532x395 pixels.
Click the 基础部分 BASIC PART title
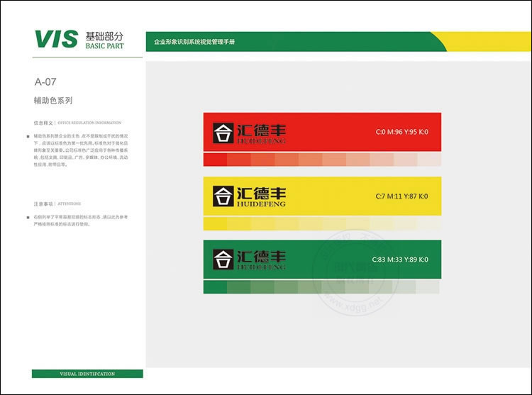point(104,39)
